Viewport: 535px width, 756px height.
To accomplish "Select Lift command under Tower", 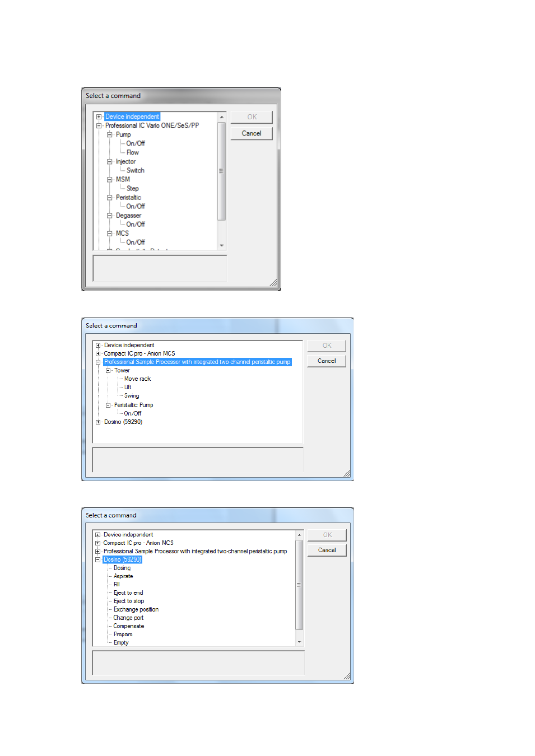I will 128,388.
